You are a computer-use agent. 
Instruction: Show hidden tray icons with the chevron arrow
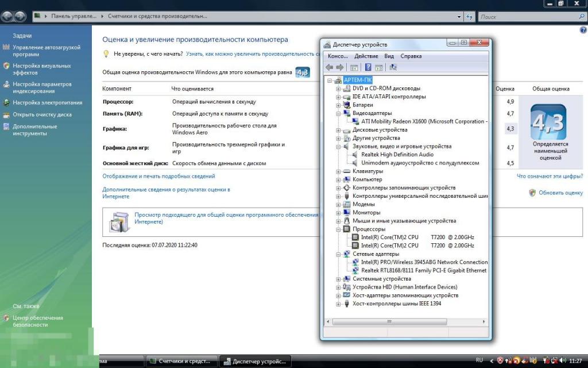tap(492, 361)
